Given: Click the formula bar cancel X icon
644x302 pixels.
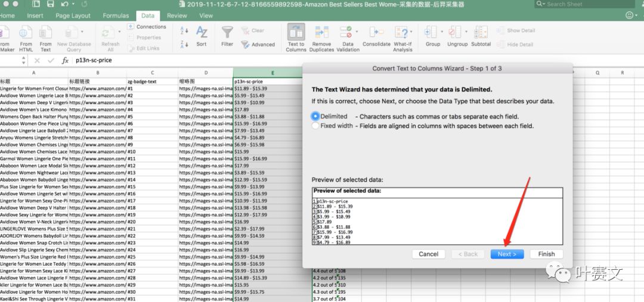Looking at the screenshot, I should click(37, 60).
